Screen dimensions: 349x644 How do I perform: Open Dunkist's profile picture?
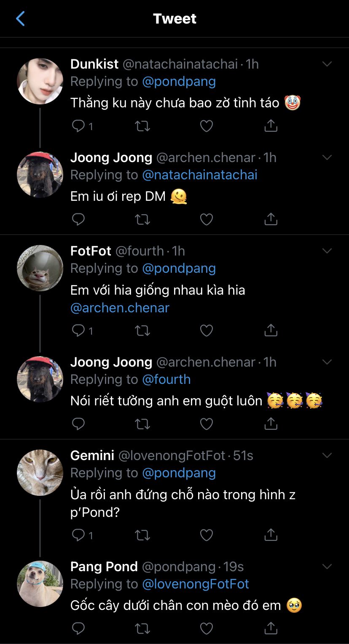click(x=40, y=81)
